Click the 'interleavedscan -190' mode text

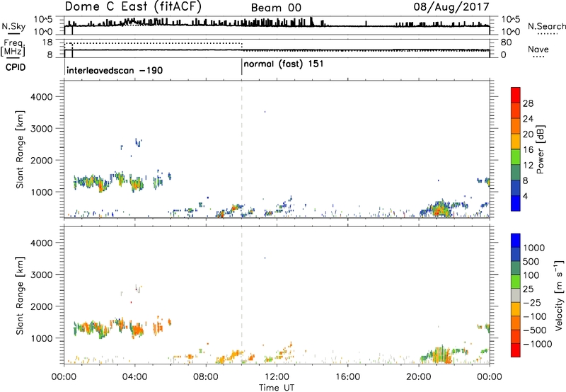(115, 70)
